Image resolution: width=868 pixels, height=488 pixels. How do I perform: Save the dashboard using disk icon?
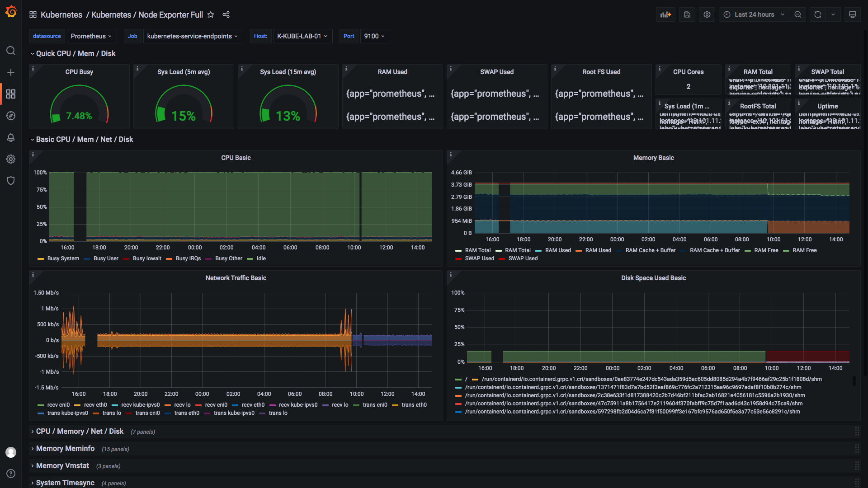[687, 14]
